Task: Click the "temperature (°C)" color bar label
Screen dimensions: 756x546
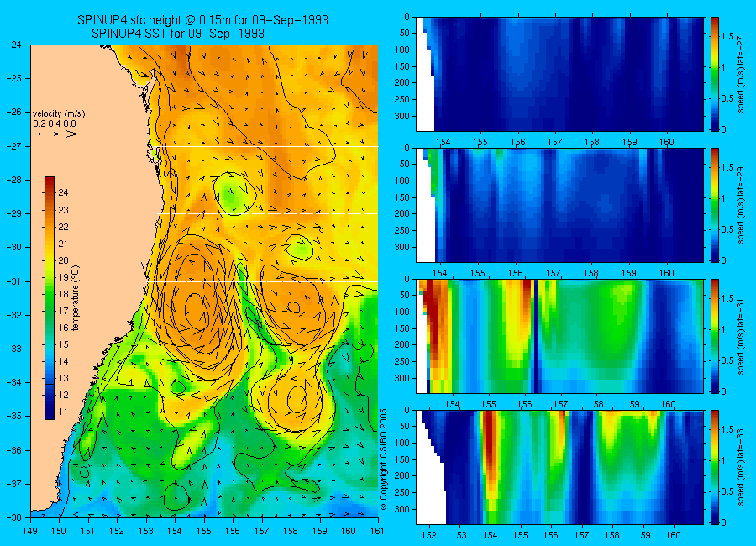Action: [x=76, y=298]
